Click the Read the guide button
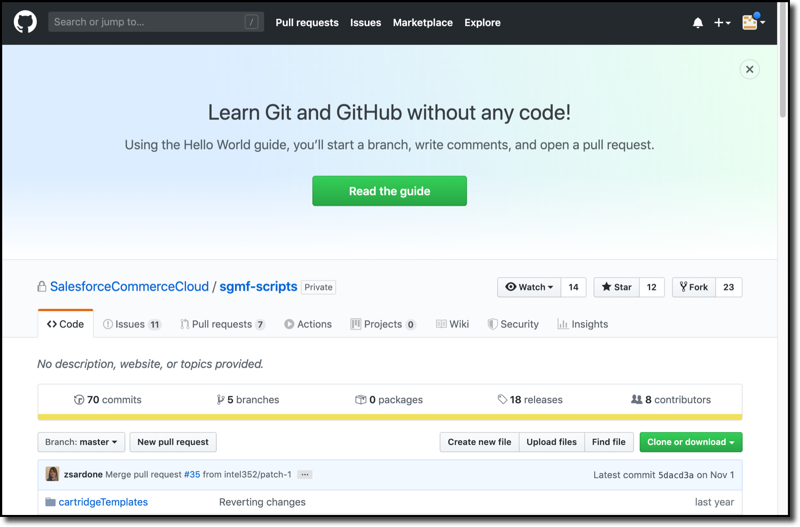The height and width of the screenshot is (527, 800). coord(389,191)
